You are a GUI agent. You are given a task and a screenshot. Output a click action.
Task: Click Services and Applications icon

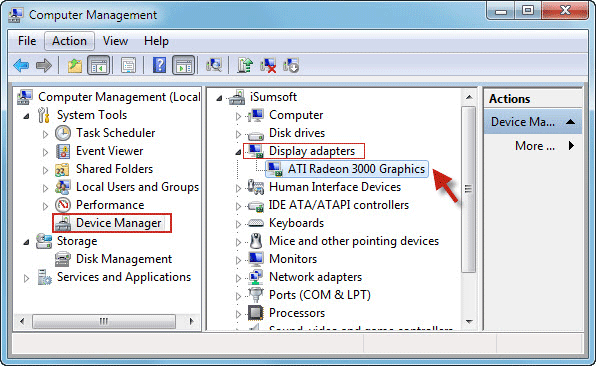pos(44,277)
